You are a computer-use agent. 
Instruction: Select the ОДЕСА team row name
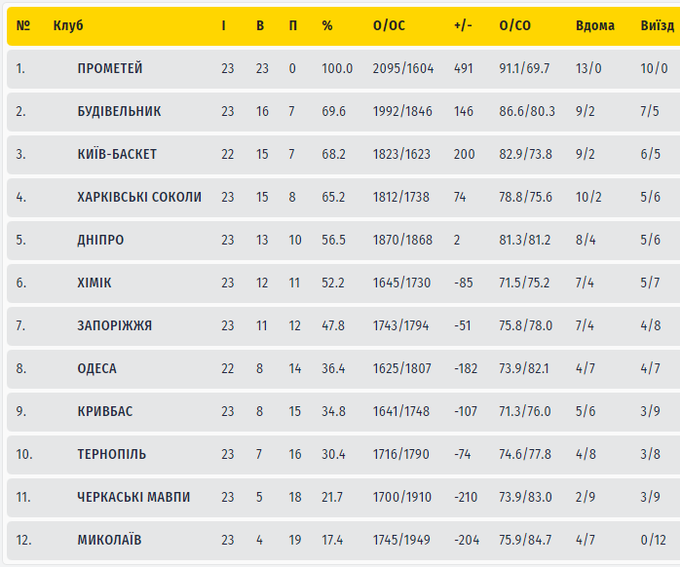tap(97, 368)
